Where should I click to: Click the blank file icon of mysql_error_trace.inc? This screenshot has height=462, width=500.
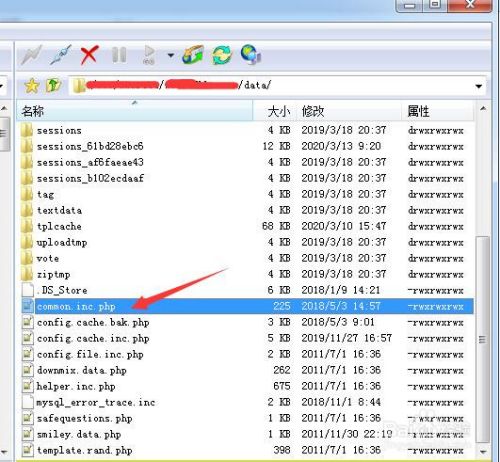pyautogui.click(x=28, y=402)
